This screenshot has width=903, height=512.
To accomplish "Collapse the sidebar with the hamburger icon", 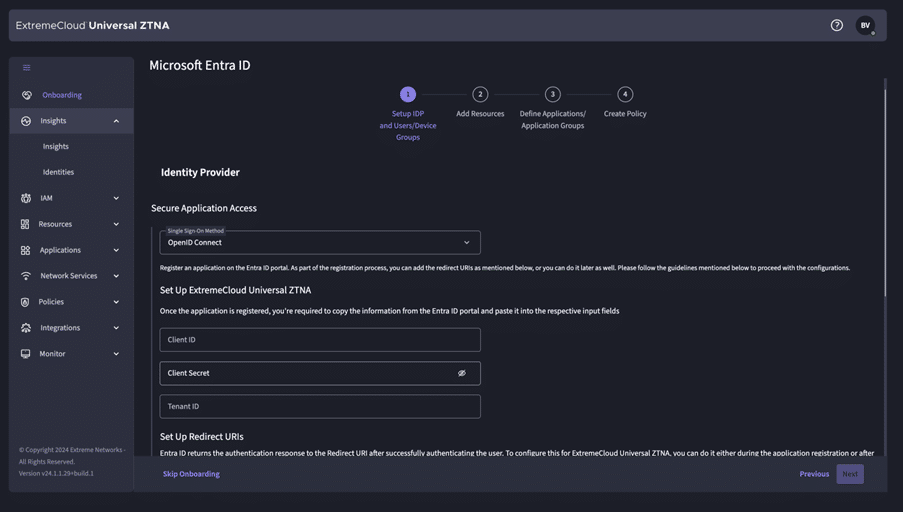I will (27, 68).
